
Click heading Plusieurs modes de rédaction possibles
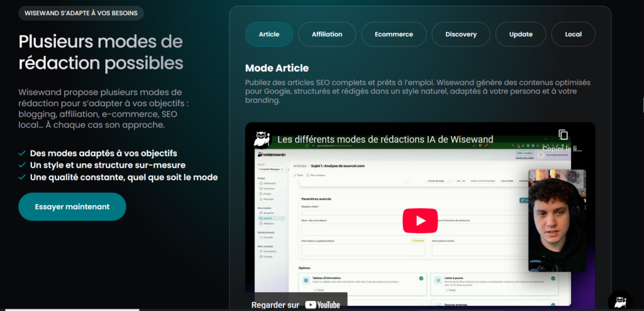pyautogui.click(x=101, y=52)
